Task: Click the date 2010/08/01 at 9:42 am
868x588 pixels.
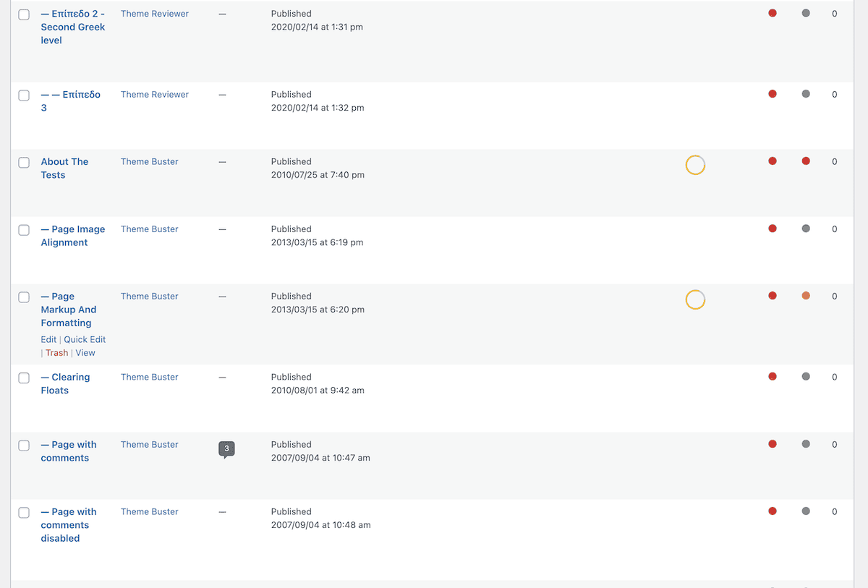Action: (318, 390)
